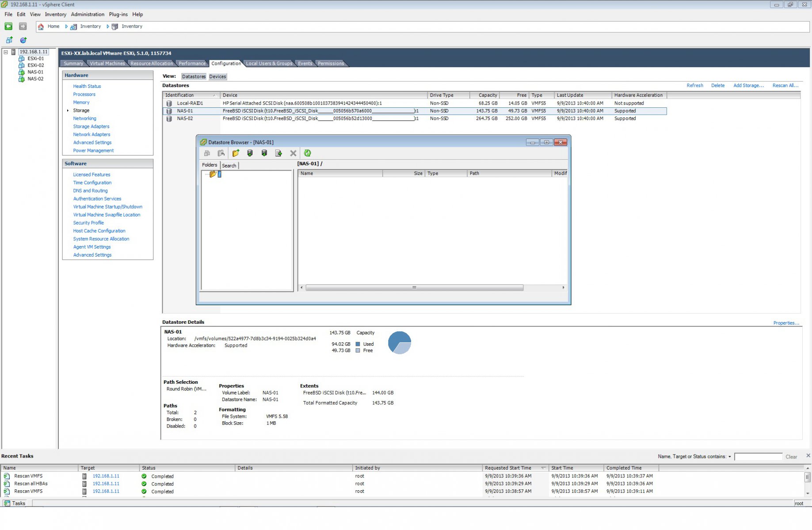Screen dimensions: 812x530
Task: Click New Virtual Machine toolbar icon
Action: tap(9, 40)
